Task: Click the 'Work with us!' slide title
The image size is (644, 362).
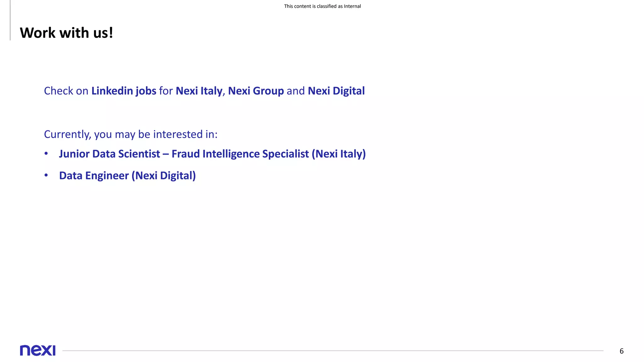Action: tap(66, 33)
